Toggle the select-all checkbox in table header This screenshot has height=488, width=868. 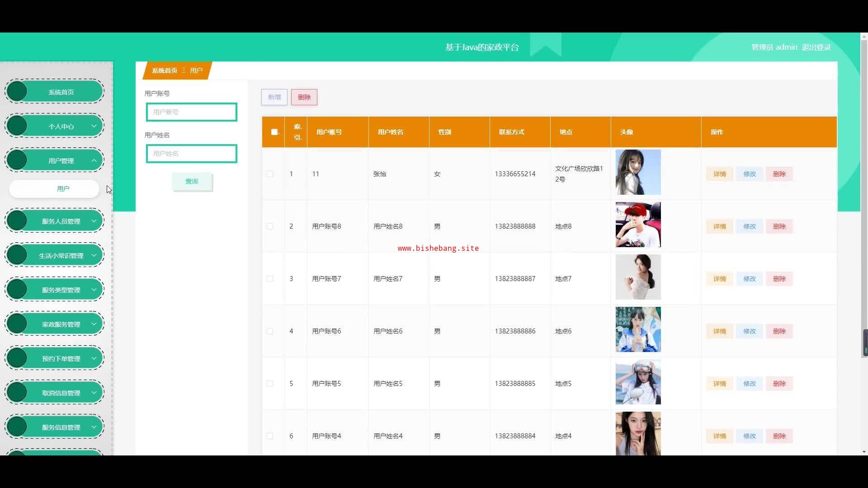[274, 132]
